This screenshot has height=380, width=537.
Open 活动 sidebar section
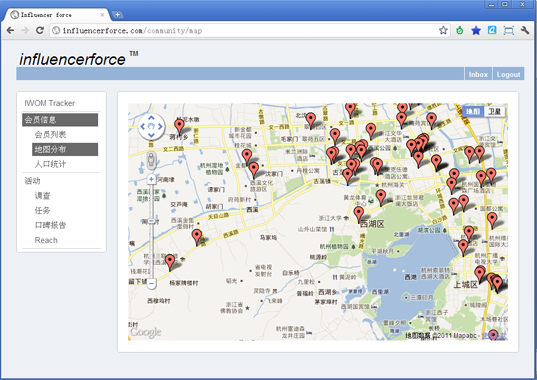(x=32, y=181)
